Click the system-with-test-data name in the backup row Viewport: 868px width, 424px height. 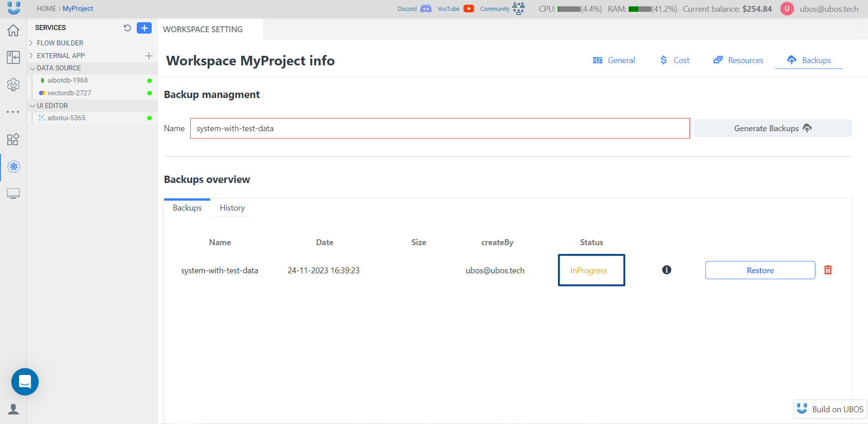(x=219, y=271)
